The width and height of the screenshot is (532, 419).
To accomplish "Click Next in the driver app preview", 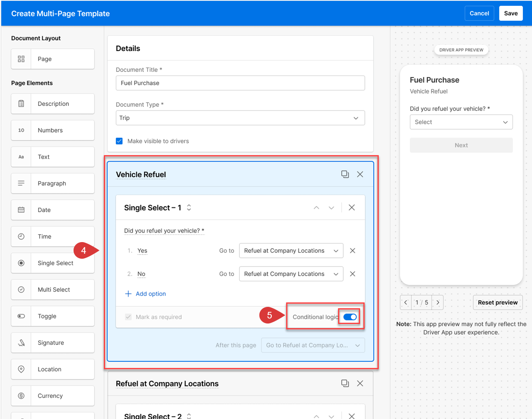I will (x=461, y=145).
